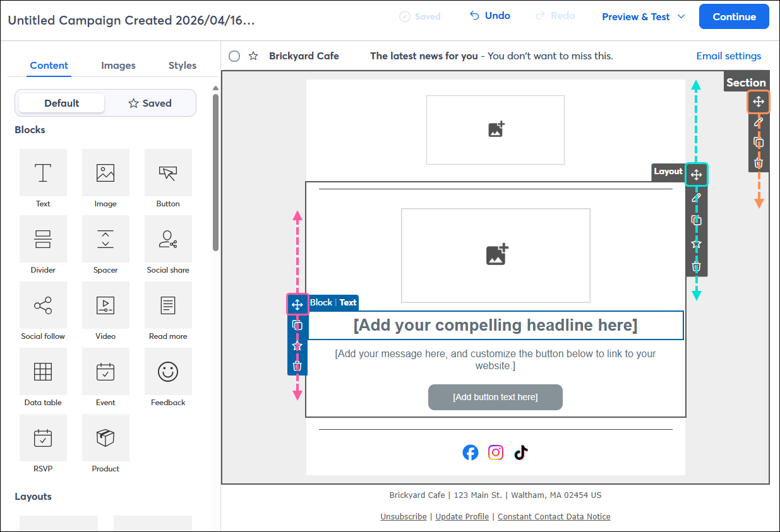Switch to the Saved blocks tab

coord(150,103)
